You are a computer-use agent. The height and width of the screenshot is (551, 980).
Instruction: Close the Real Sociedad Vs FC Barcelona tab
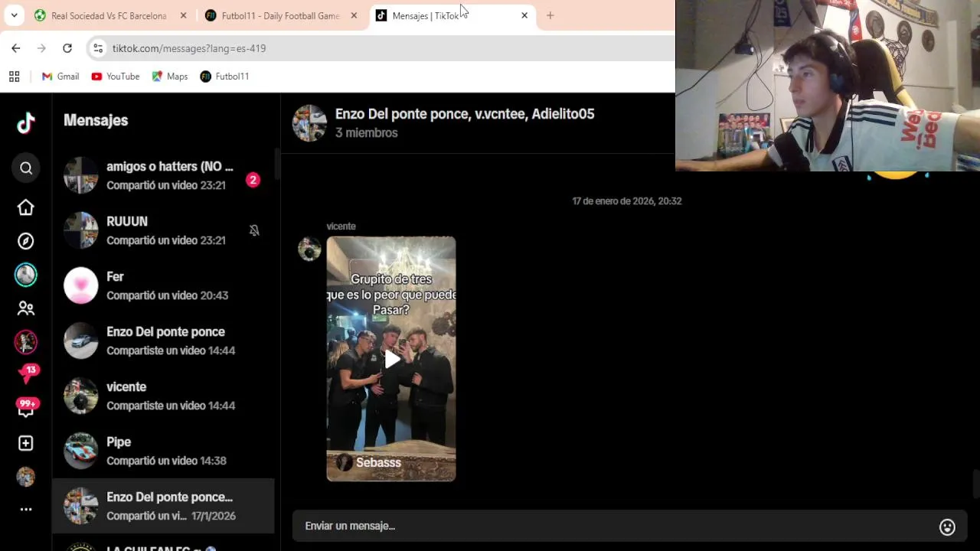tap(183, 15)
